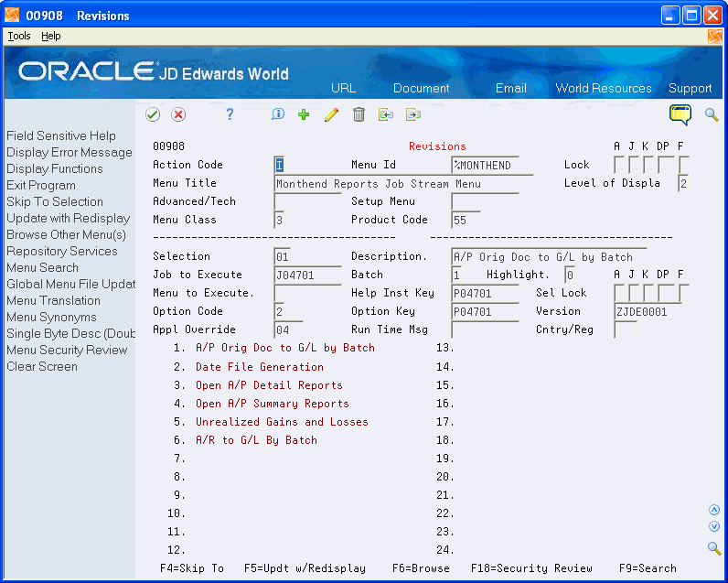
Task: Open Menu Search in sidebar
Action: point(42,267)
